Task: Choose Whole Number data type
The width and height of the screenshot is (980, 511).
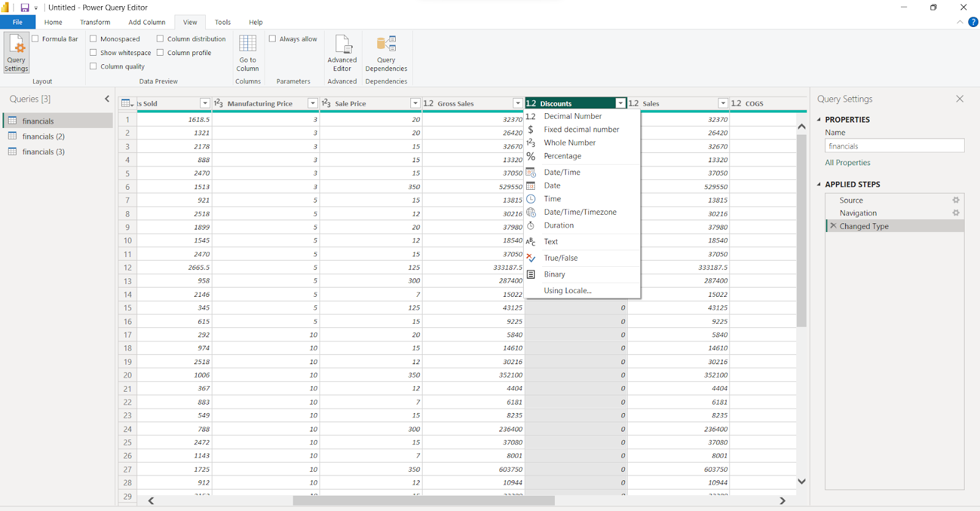Action: click(x=582, y=143)
